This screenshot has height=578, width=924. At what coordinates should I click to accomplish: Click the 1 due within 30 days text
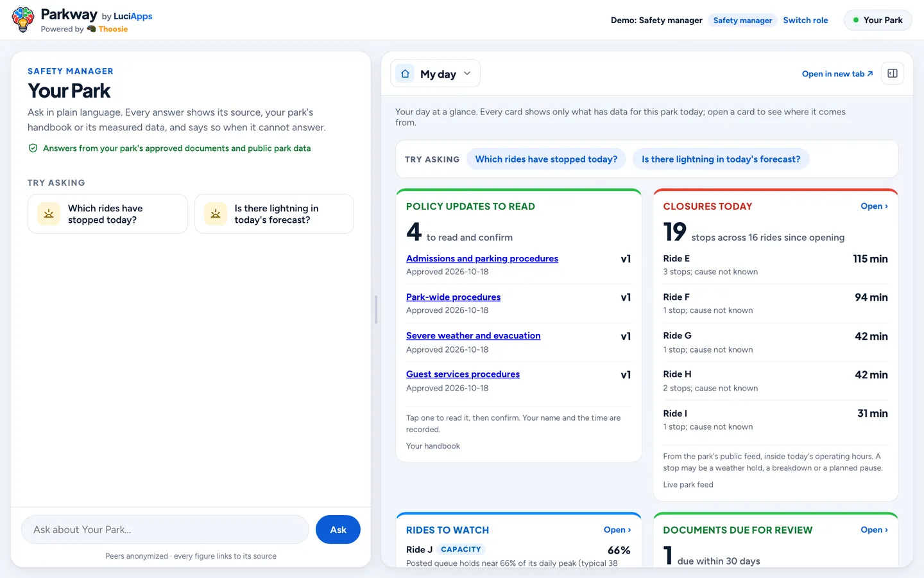(712, 556)
